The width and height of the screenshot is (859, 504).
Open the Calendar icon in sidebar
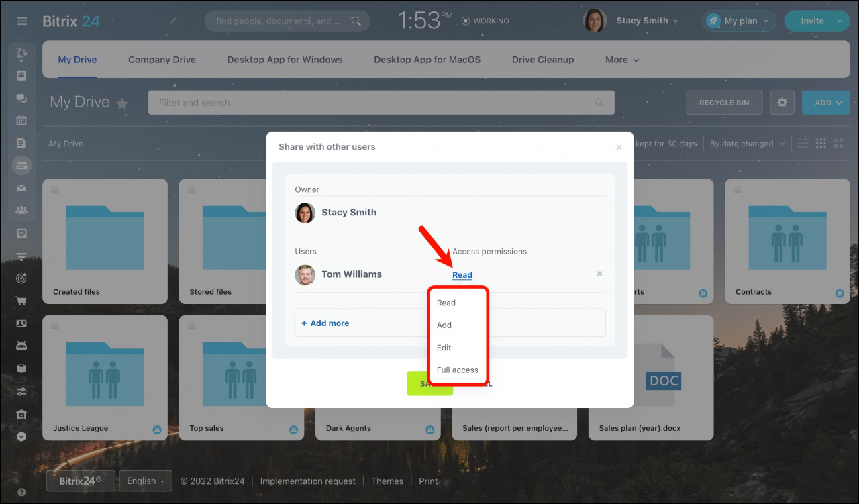point(21,121)
